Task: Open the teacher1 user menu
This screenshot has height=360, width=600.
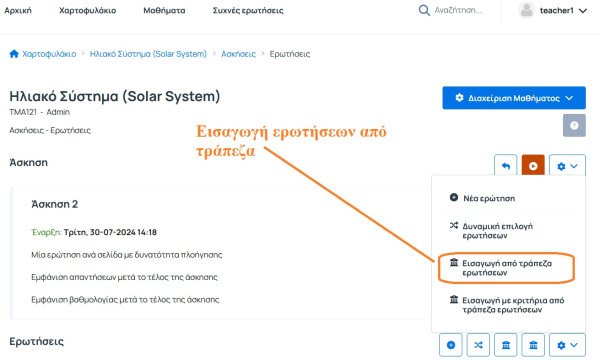Action: coord(553,10)
